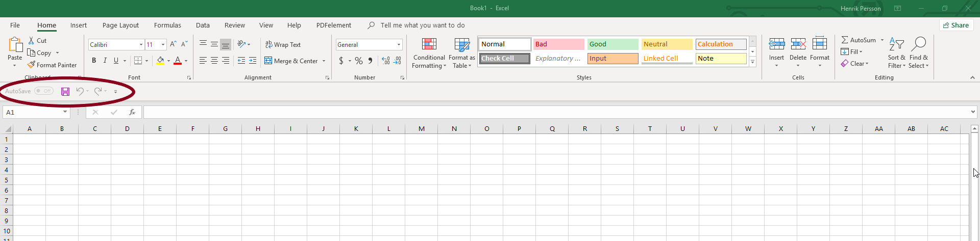The image size is (980, 241).
Task: Click the Delete cells icon
Action: 798,44
